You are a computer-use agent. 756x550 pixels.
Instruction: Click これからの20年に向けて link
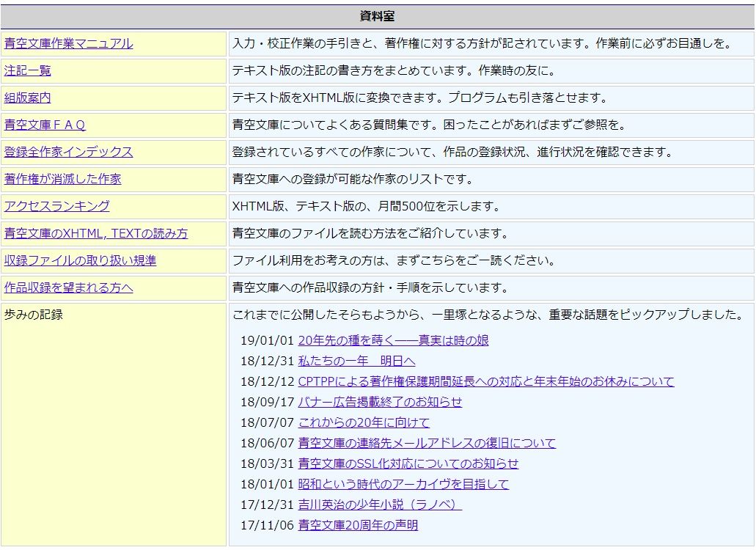(364, 422)
